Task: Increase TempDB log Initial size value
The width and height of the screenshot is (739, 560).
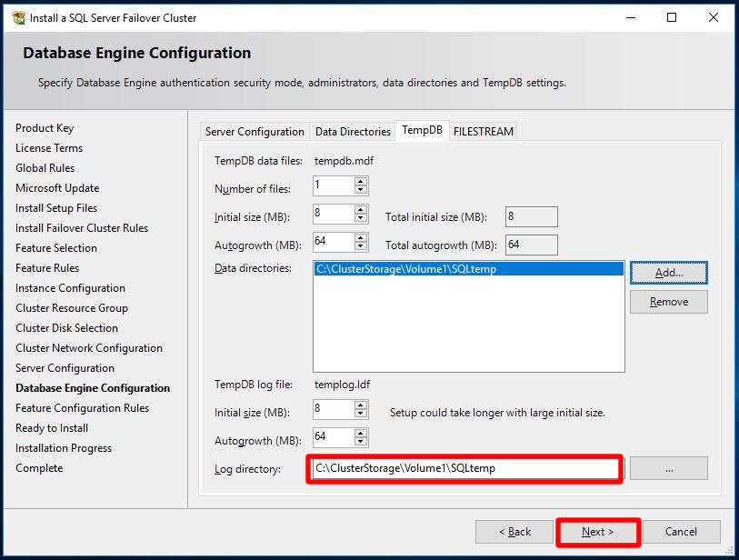Action: click(x=361, y=405)
